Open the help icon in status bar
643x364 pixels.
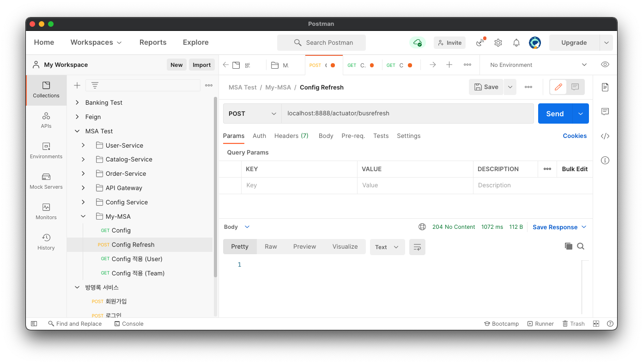(610, 324)
